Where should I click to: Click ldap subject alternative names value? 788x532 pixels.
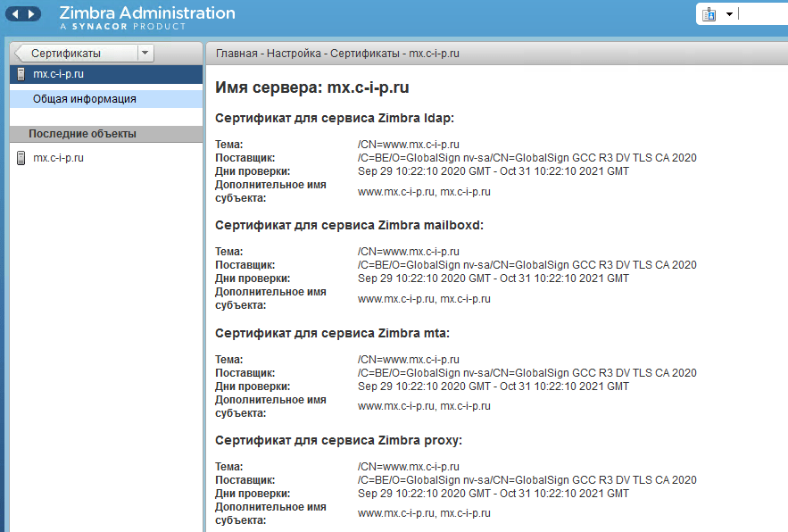(x=424, y=192)
